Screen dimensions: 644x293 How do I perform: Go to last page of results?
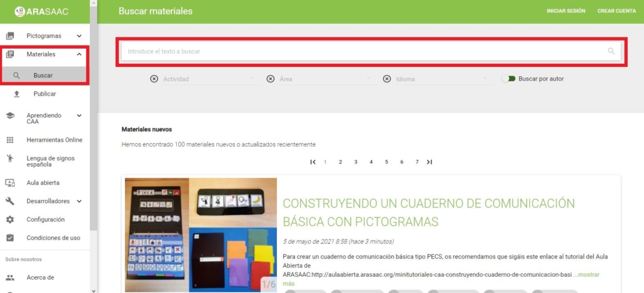tap(429, 162)
